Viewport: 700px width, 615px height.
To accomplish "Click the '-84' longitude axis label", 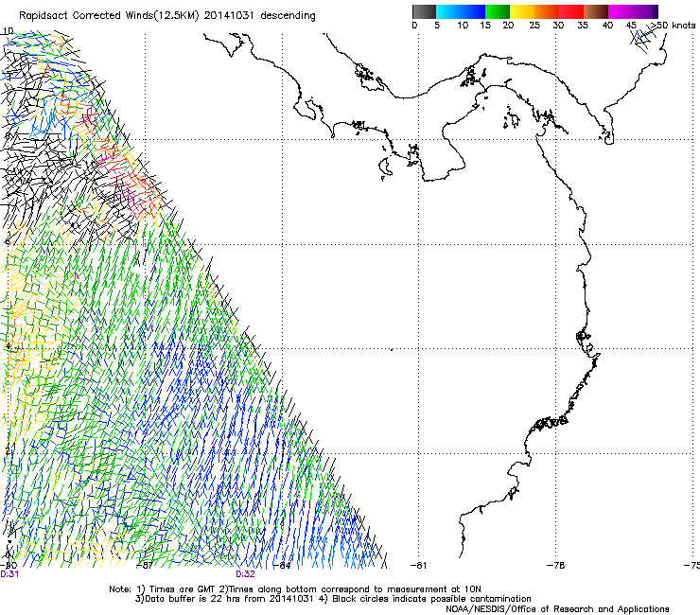I will [282, 566].
